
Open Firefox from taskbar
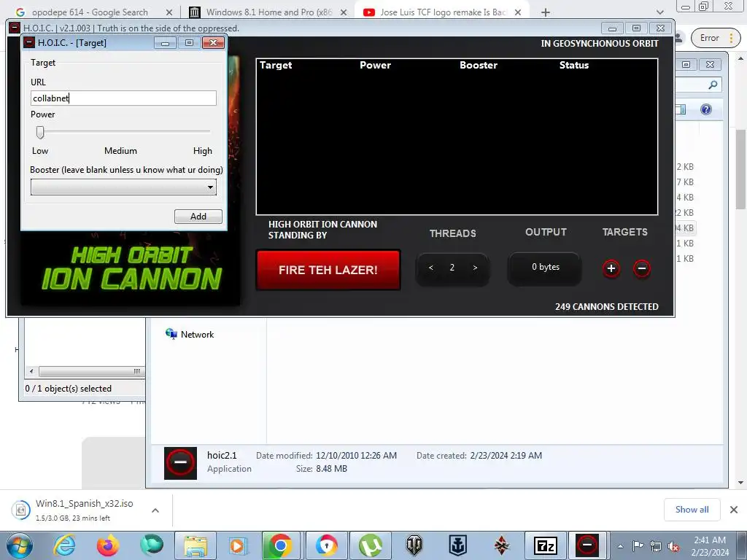pos(108,545)
